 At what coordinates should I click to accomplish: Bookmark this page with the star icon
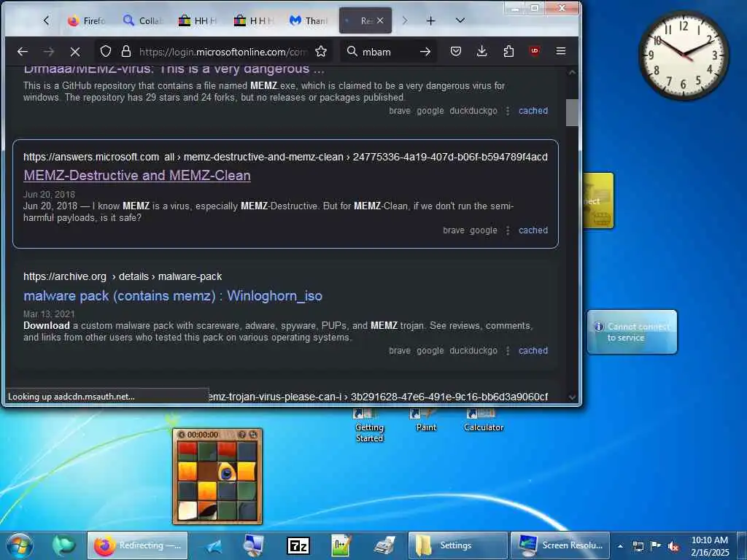coord(321,52)
